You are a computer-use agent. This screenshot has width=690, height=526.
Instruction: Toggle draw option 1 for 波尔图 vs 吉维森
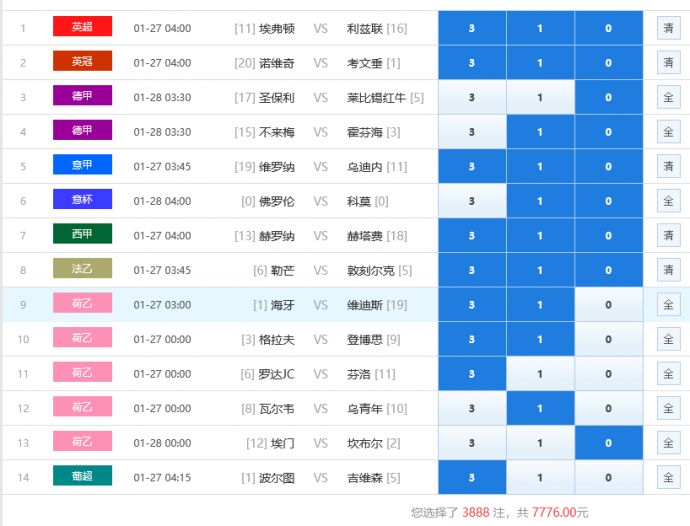540,477
